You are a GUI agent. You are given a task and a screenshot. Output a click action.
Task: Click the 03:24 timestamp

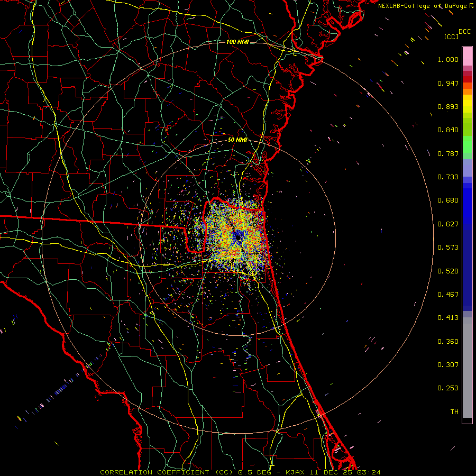(369, 472)
